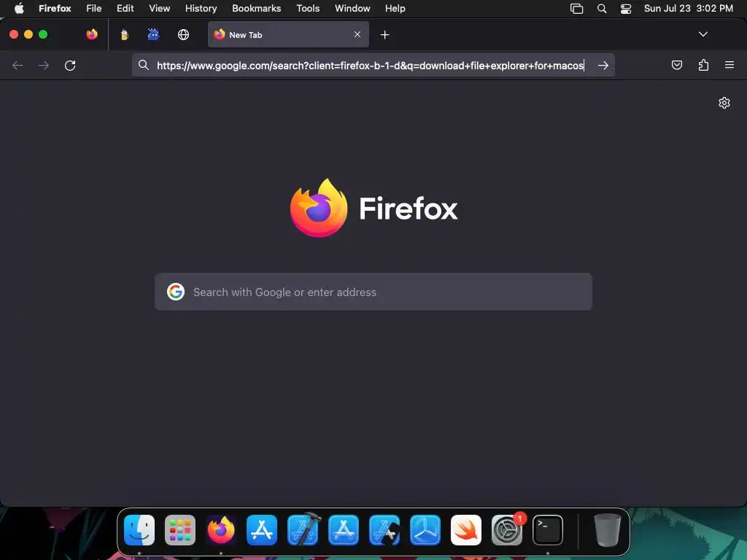Screen dimensions: 747x560
Task: Open the View menu
Action: (x=160, y=8)
